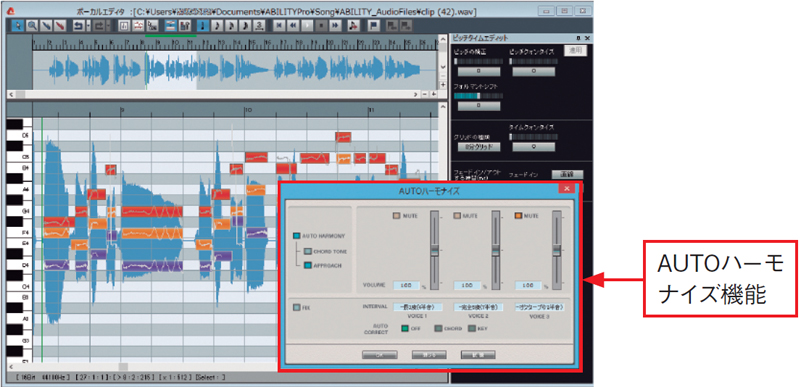Click OK in the AUTO Harmonize dialog
800x387 pixels.
tap(380, 355)
